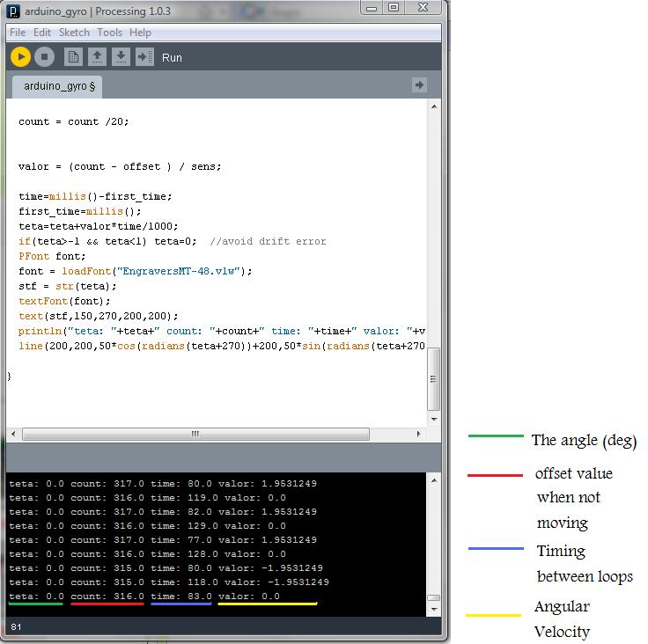Run the sketch with the play button

pos(20,57)
